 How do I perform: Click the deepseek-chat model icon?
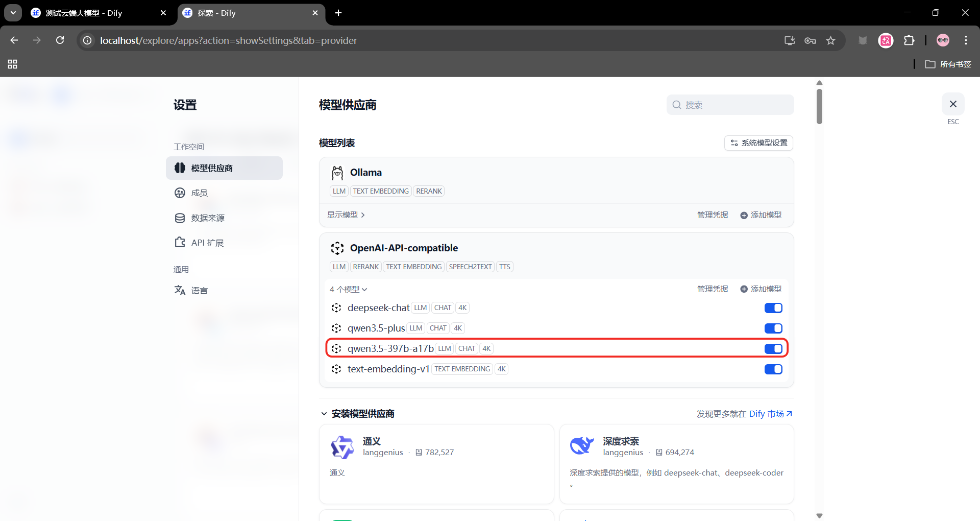coord(336,308)
